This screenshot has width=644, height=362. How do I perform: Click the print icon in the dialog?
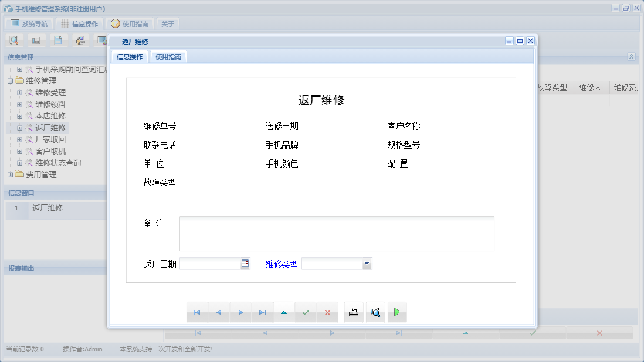[354, 312]
